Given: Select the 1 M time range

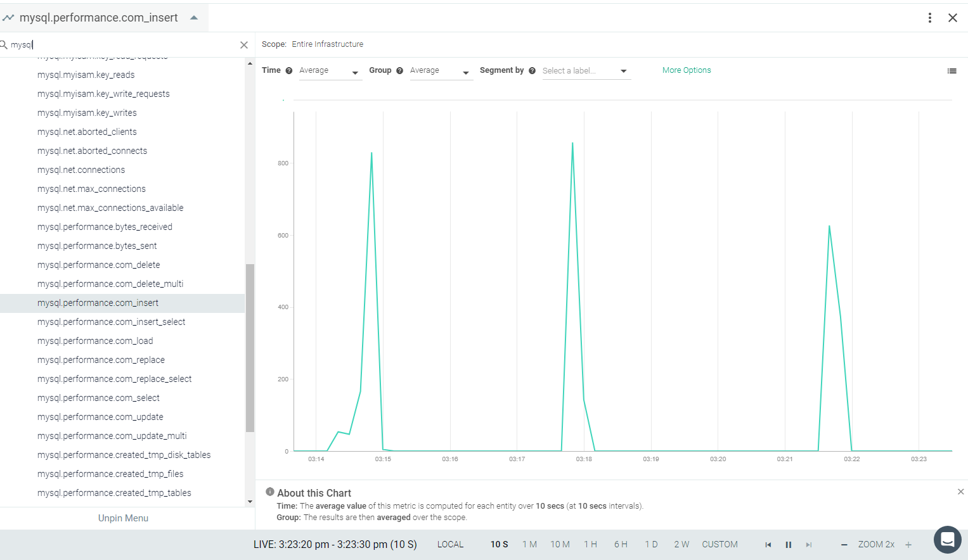Looking at the screenshot, I should pos(530,545).
